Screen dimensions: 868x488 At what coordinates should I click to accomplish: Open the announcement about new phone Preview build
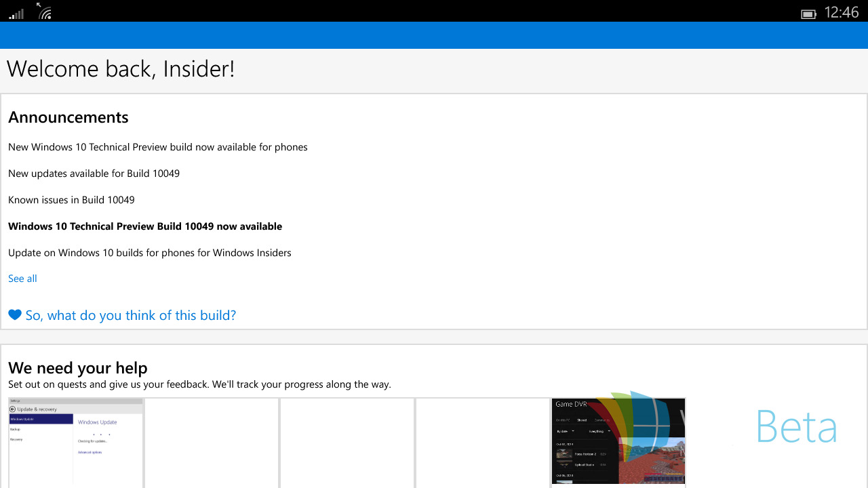[x=157, y=147]
